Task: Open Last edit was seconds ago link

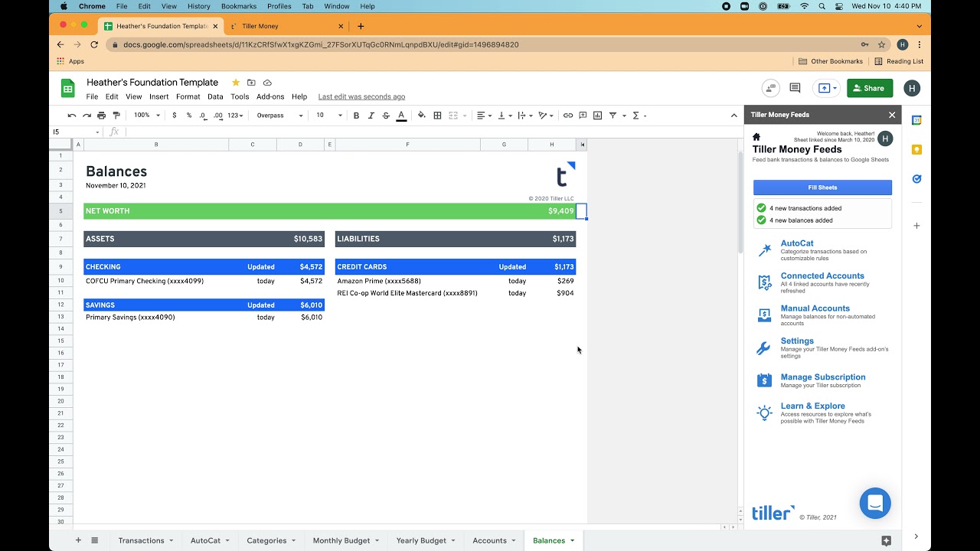Action: tap(361, 96)
